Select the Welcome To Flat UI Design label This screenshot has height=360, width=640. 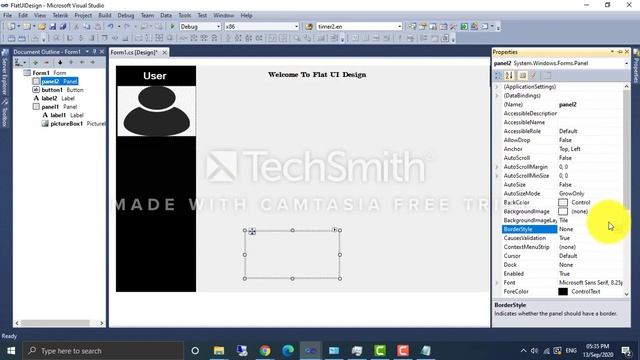click(317, 75)
